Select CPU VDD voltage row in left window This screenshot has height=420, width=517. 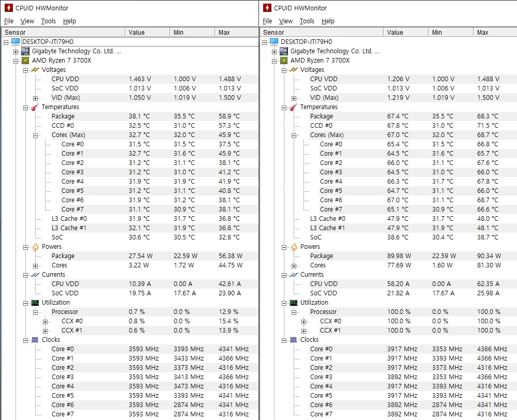click(154, 79)
